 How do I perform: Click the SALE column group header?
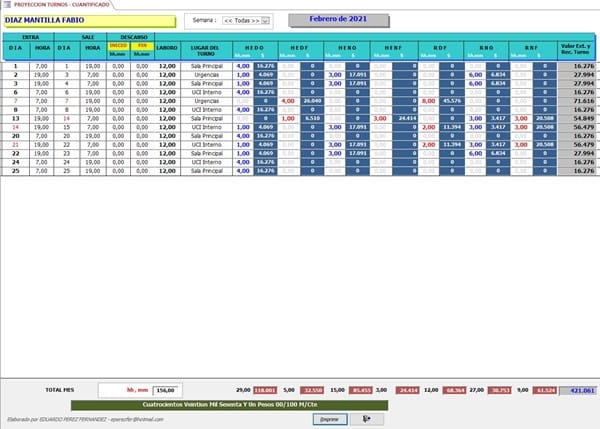88,37
